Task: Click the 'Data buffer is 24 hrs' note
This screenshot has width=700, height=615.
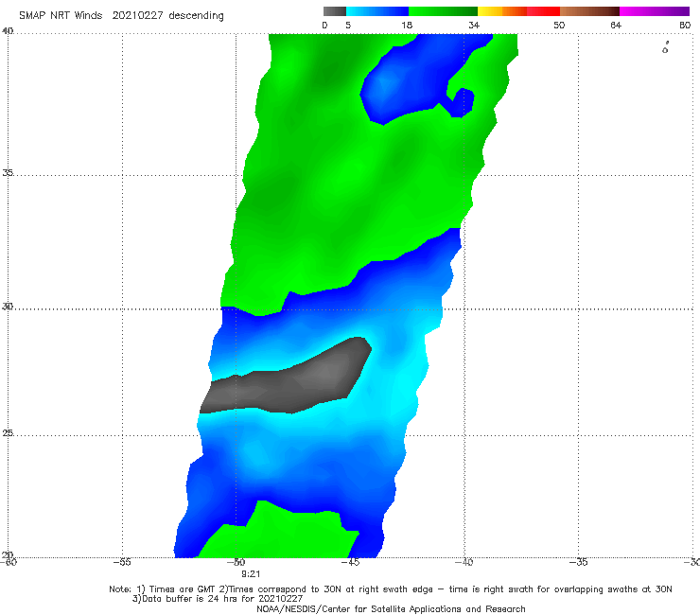Action: [x=218, y=599]
